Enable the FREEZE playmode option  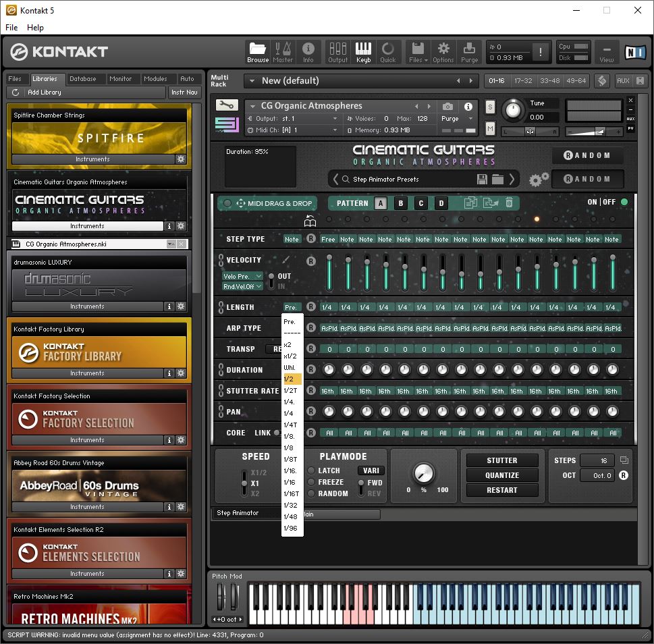(x=311, y=482)
